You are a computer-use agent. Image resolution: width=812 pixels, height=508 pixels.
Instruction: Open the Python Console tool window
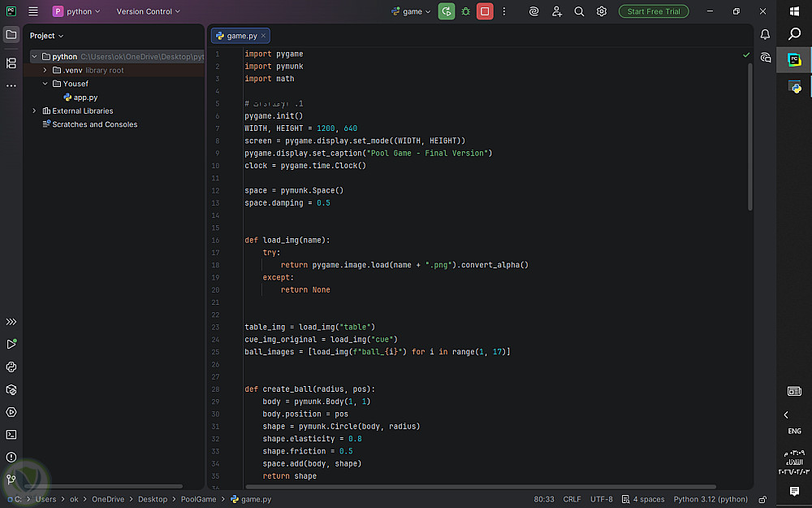pyautogui.click(x=11, y=367)
